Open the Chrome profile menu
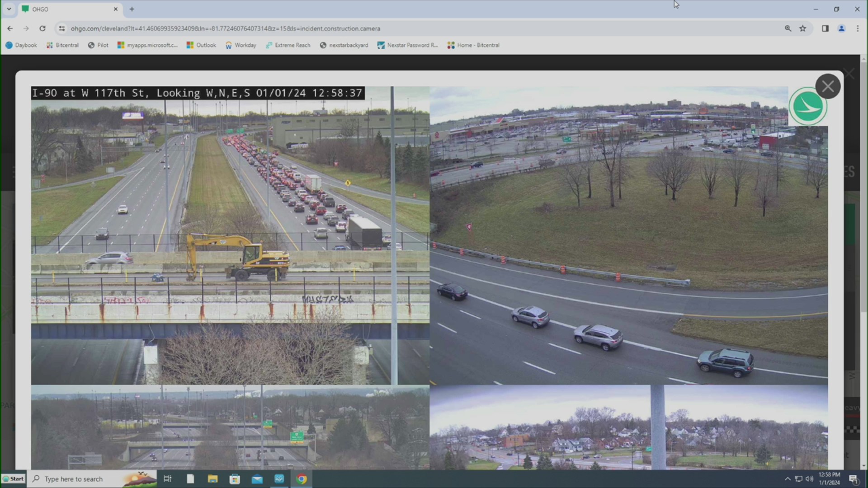This screenshot has width=868, height=488. tap(841, 28)
